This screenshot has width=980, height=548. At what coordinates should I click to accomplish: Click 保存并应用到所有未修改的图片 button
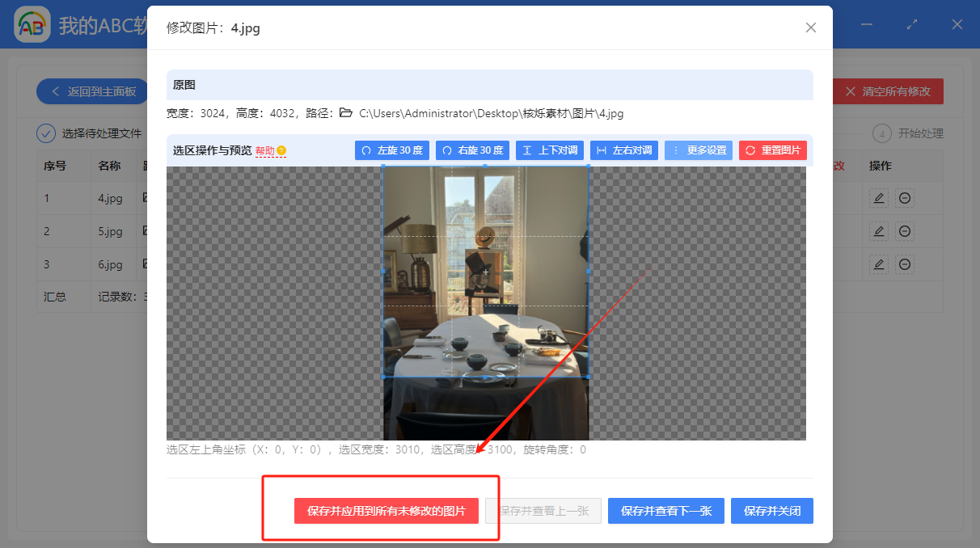click(387, 511)
